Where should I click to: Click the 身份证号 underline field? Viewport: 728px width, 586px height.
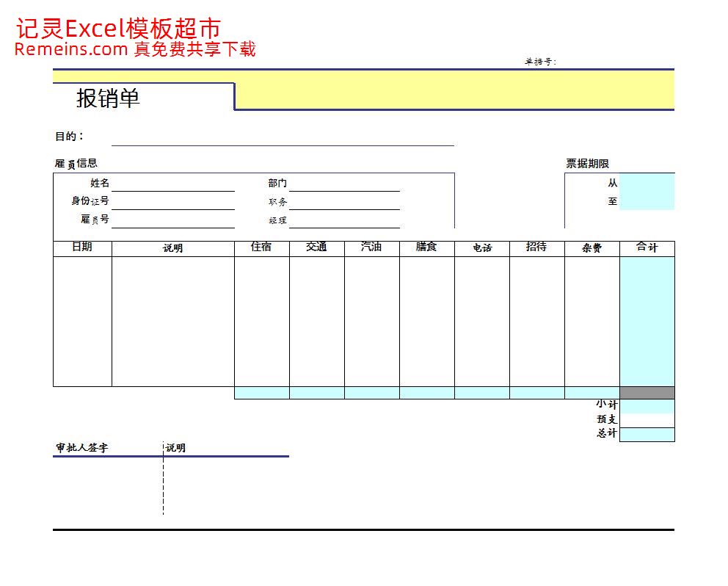[x=173, y=202]
